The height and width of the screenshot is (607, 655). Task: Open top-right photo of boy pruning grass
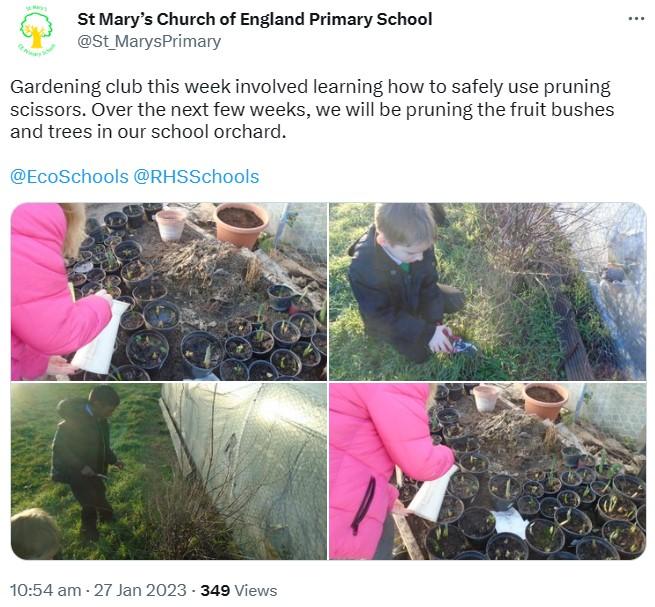click(x=487, y=292)
